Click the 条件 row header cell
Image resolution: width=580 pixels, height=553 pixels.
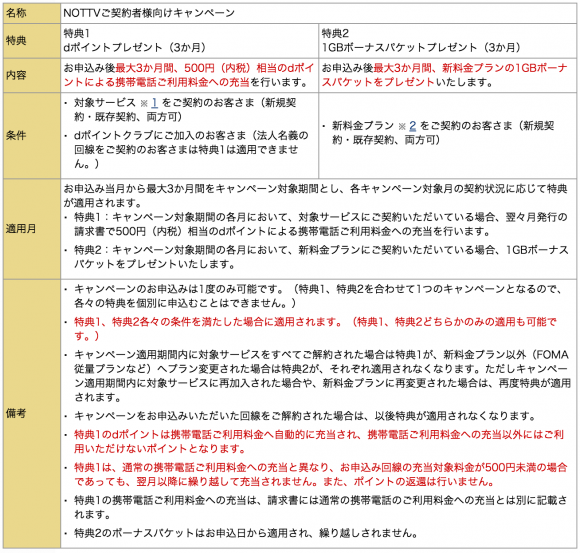(x=32, y=135)
